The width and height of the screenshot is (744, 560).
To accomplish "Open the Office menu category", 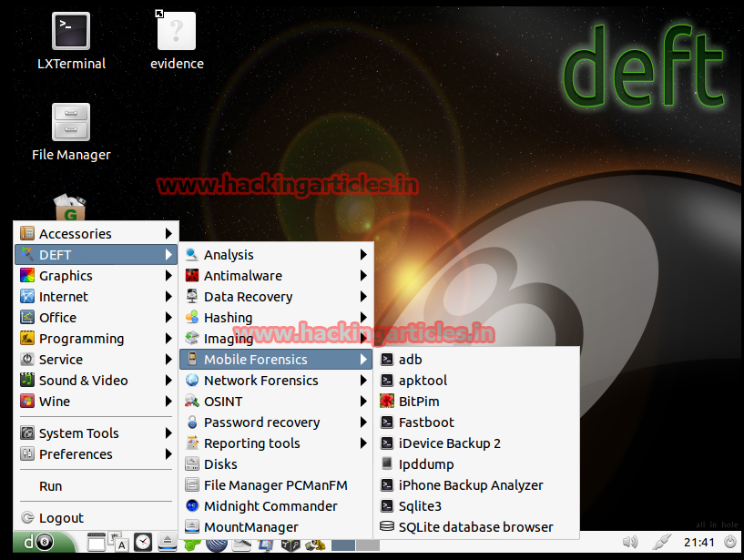I will coord(97,318).
